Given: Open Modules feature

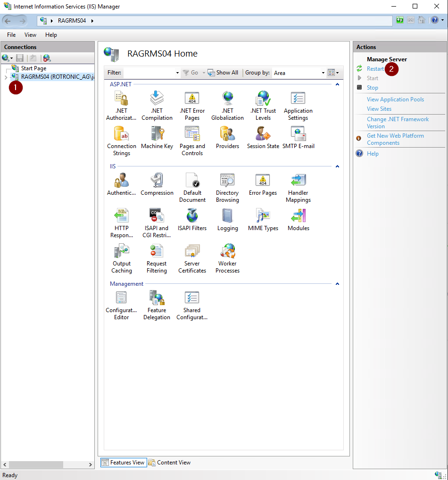Looking at the screenshot, I should point(298,220).
